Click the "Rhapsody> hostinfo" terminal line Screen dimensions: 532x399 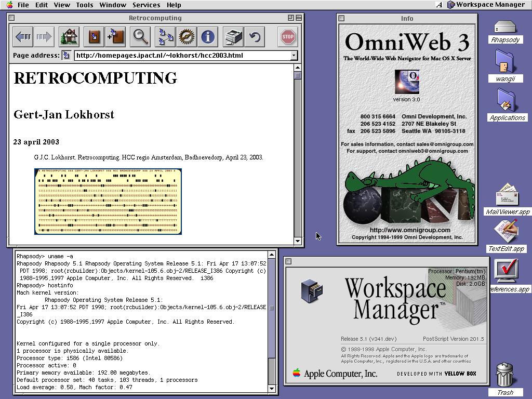click(45, 285)
